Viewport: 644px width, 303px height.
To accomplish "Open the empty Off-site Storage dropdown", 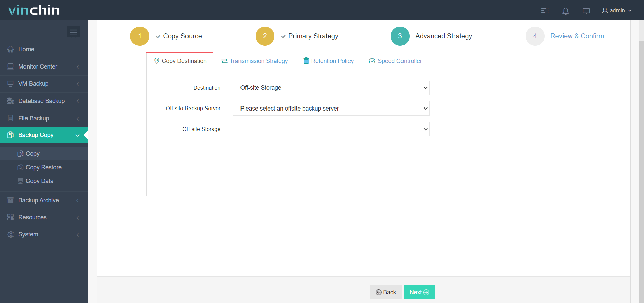I will pos(331,129).
